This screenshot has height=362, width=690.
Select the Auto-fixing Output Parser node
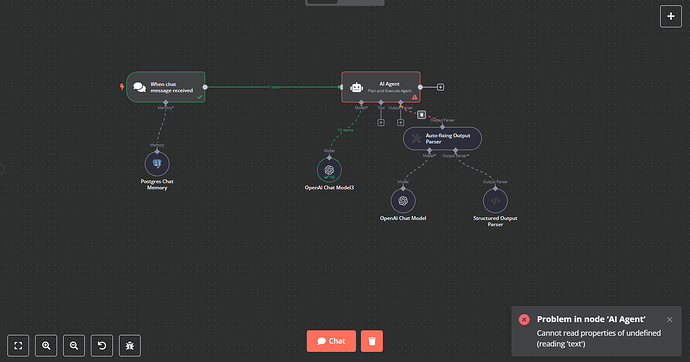pyautogui.click(x=442, y=139)
